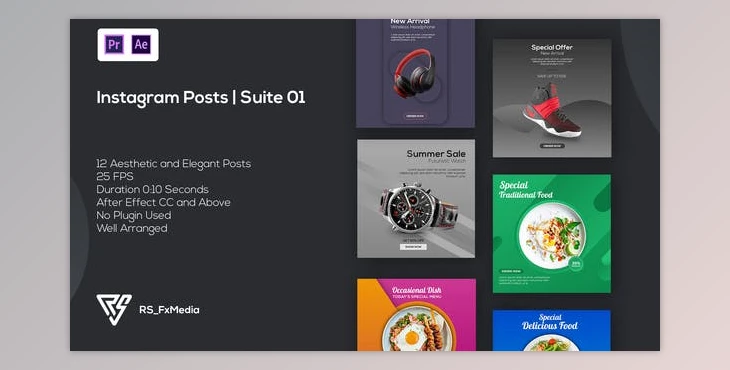The image size is (730, 370).
Task: Click the 'Instagram Posts | Suite 01' title
Action: click(x=201, y=98)
